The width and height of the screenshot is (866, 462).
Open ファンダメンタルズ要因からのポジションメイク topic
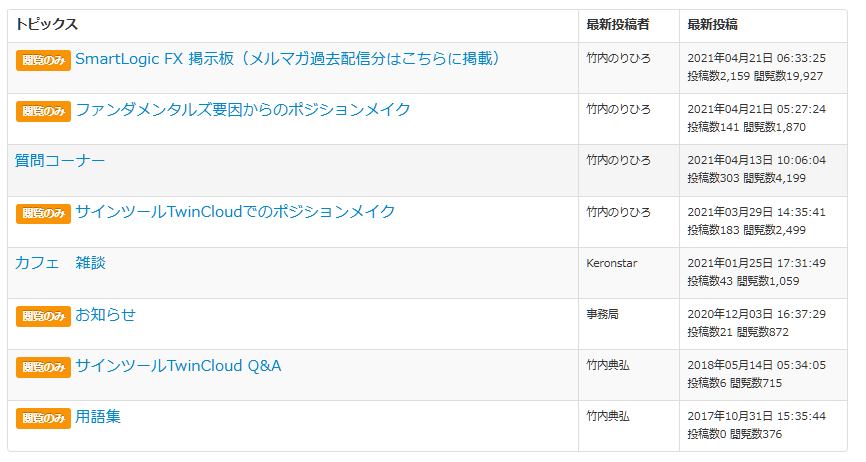(x=243, y=110)
